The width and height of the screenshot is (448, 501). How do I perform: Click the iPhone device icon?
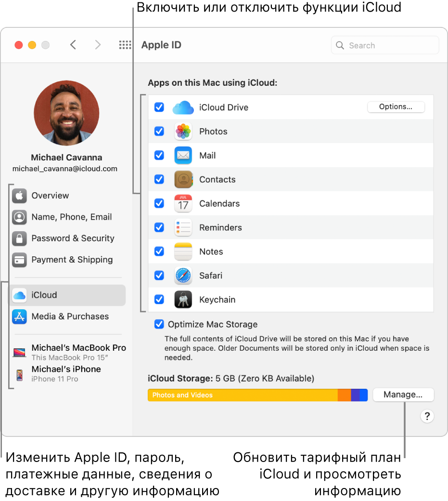19,374
